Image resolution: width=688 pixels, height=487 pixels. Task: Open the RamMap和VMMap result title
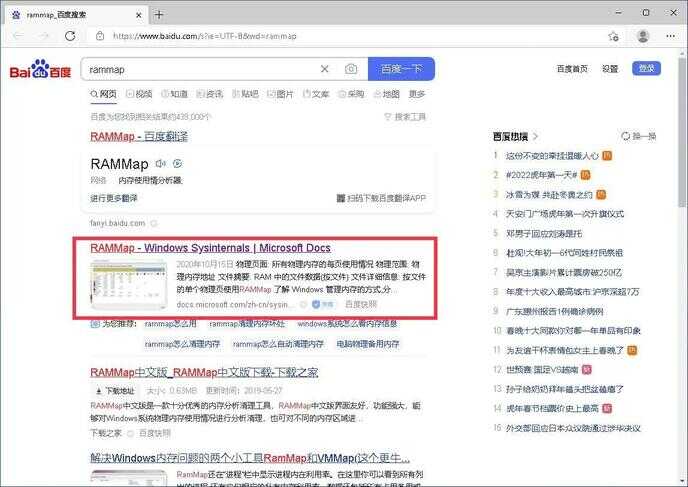coord(250,458)
